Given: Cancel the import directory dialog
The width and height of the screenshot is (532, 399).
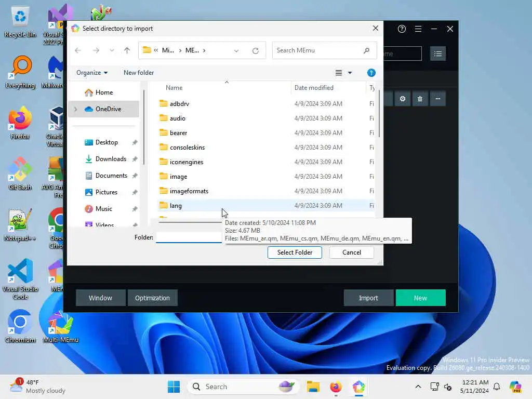Looking at the screenshot, I should tap(352, 252).
